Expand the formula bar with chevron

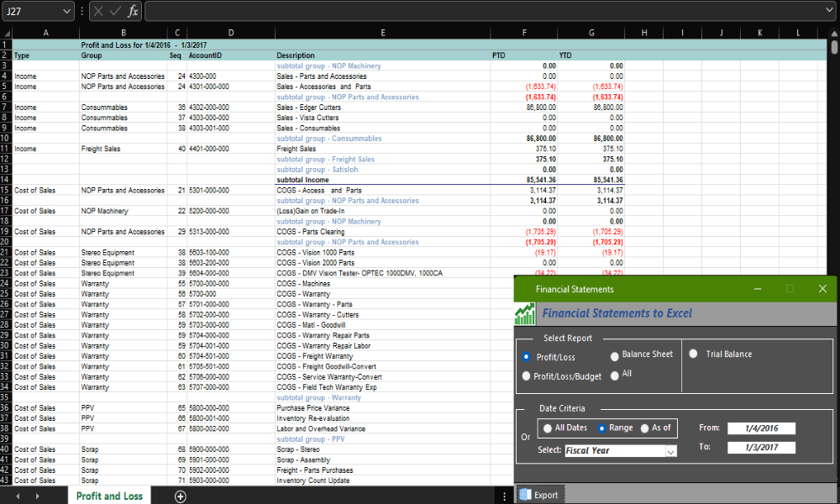point(830,11)
